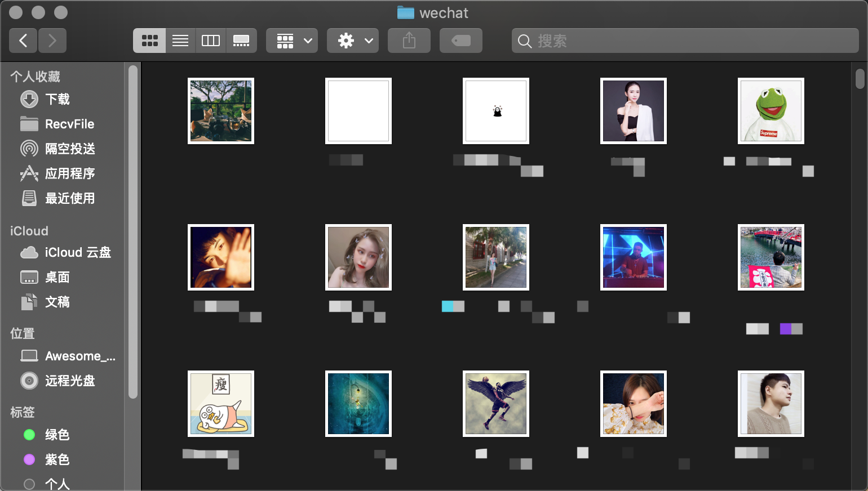868x491 pixels.
Task: Open 隔空投送 AirDrop in sidebar
Action: 70,149
